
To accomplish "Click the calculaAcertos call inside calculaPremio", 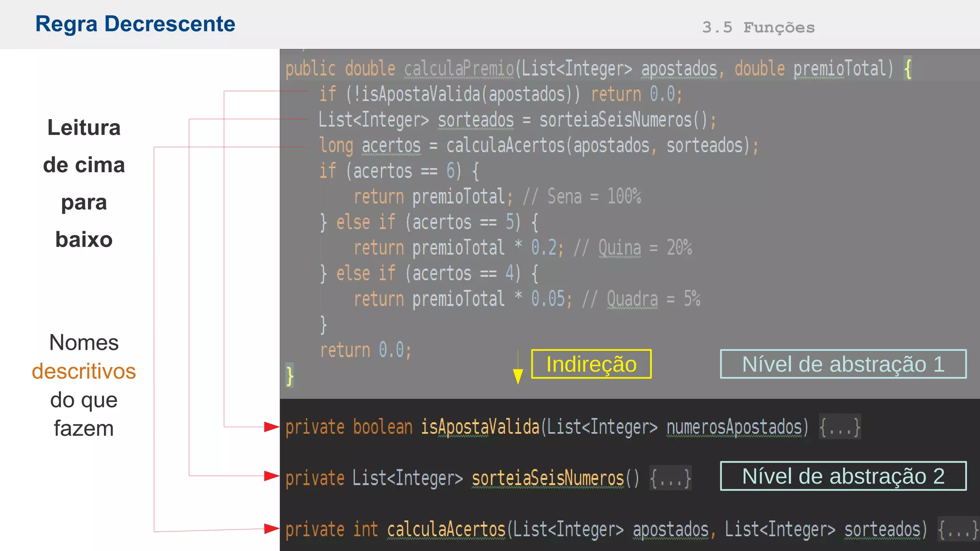I will (x=505, y=145).
